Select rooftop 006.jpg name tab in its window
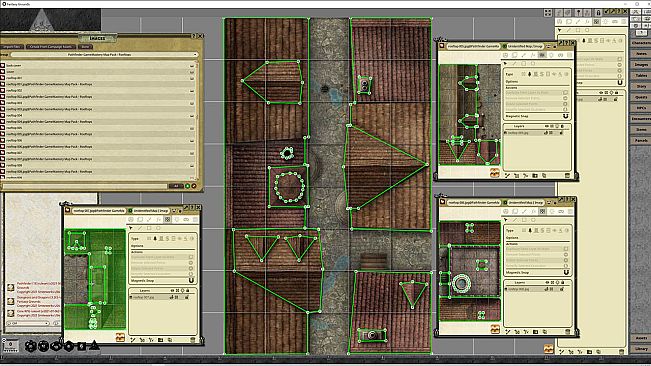Viewport: 651px width, 366px height. point(473,202)
